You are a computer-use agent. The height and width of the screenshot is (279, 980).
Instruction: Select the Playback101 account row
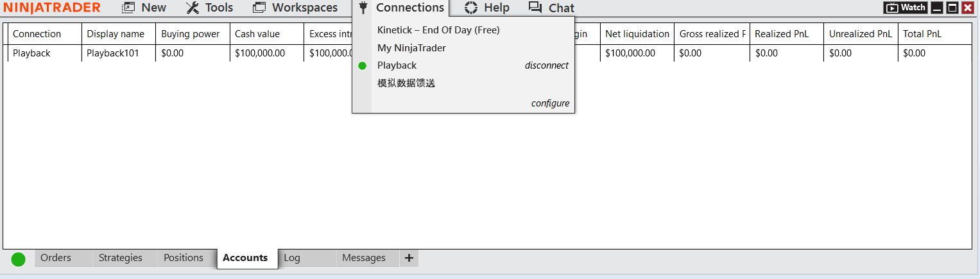[x=113, y=53]
